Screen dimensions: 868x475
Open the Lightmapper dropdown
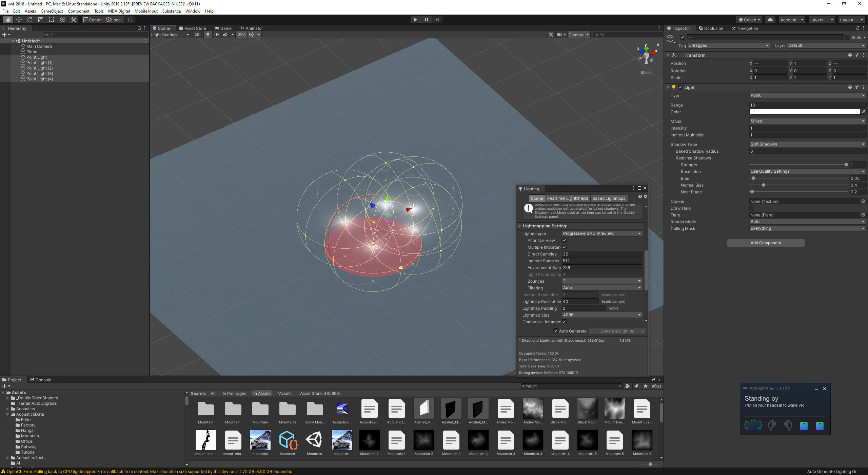click(x=601, y=233)
